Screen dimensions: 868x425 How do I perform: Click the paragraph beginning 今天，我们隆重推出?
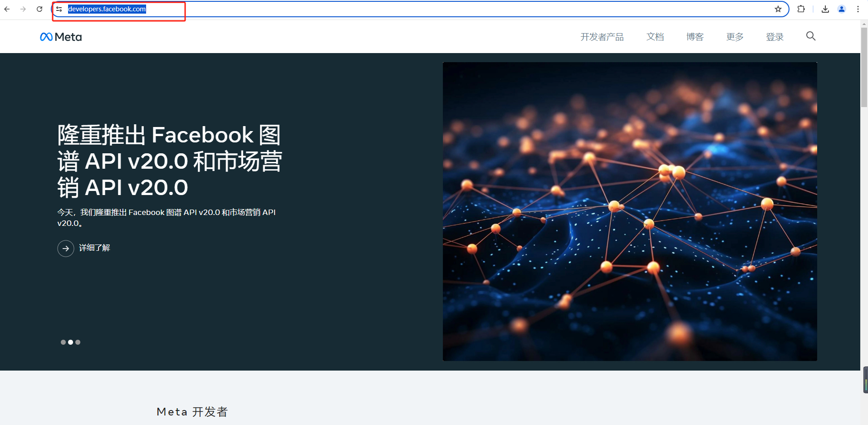click(167, 218)
